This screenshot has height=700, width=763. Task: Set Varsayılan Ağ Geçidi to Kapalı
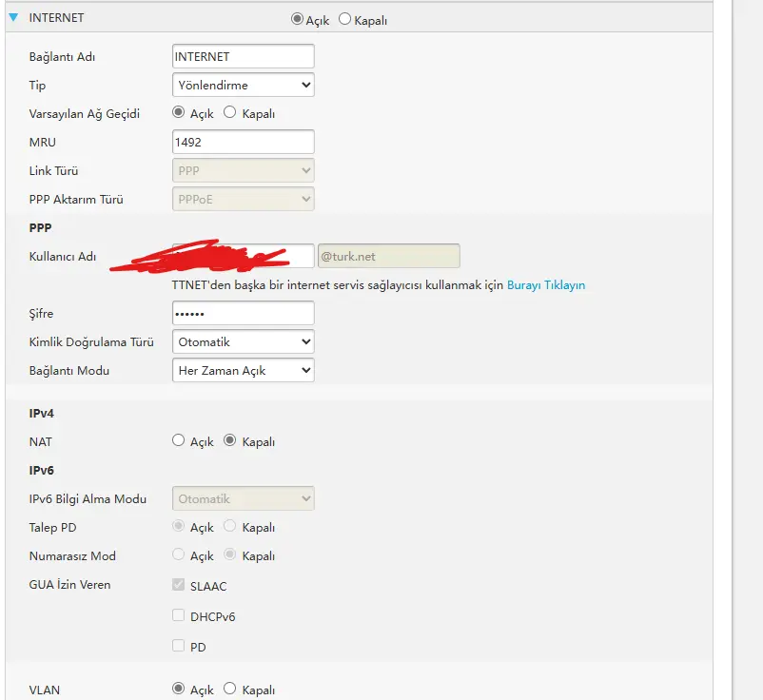(x=229, y=112)
